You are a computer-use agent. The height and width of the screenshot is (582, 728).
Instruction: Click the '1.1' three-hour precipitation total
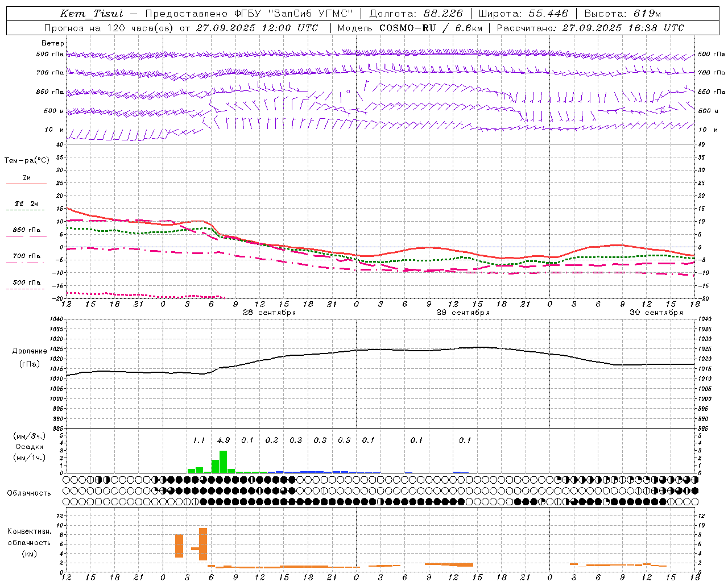click(x=198, y=440)
